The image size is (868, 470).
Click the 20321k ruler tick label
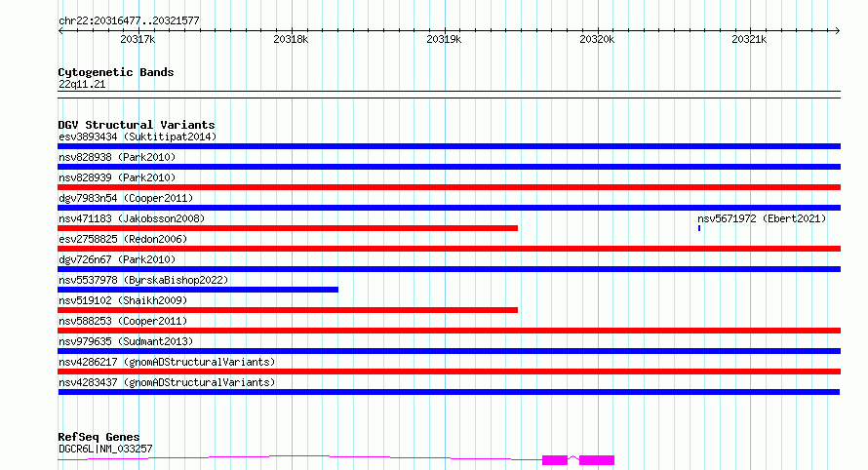pos(750,39)
